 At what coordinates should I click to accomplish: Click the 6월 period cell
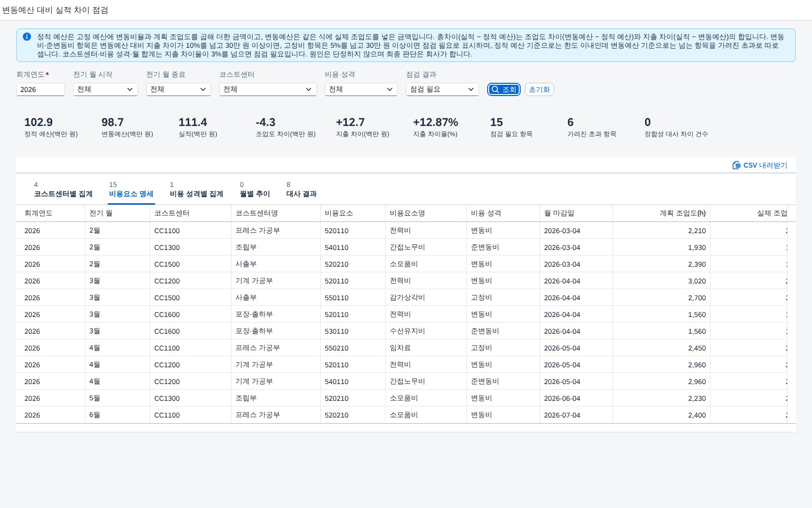118,415
